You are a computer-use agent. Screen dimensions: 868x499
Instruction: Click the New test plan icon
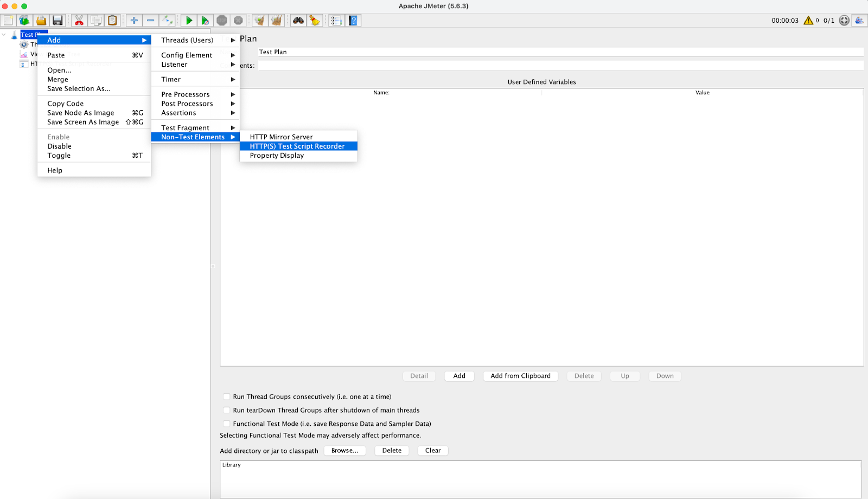coord(9,21)
